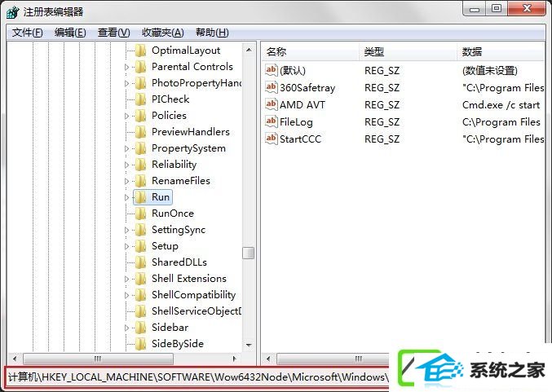Click the RunOnce key folder icon
Viewport: 552px width, 392px height.
[141, 214]
